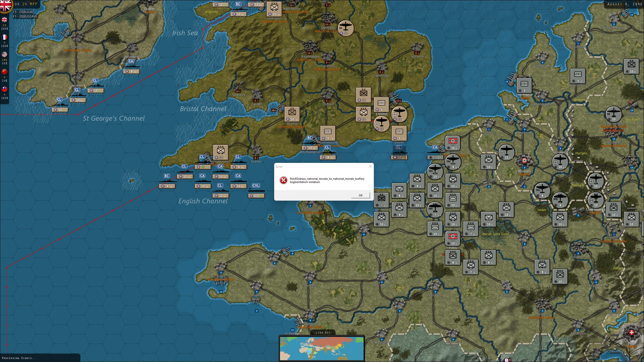Click the UK 24 MPP indicator

coord(26,4)
